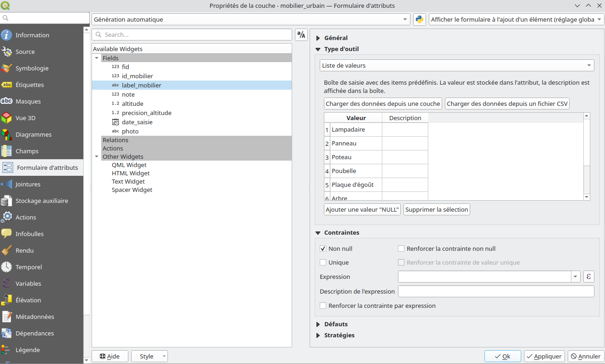The width and height of the screenshot is (605, 364).
Task: Open the Jointures section
Action: pyautogui.click(x=28, y=184)
